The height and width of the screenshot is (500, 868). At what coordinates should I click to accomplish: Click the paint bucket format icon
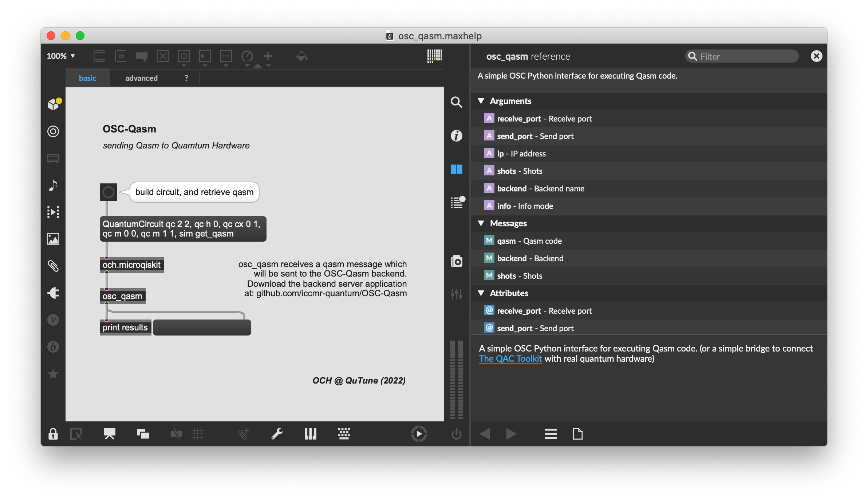[x=301, y=56]
